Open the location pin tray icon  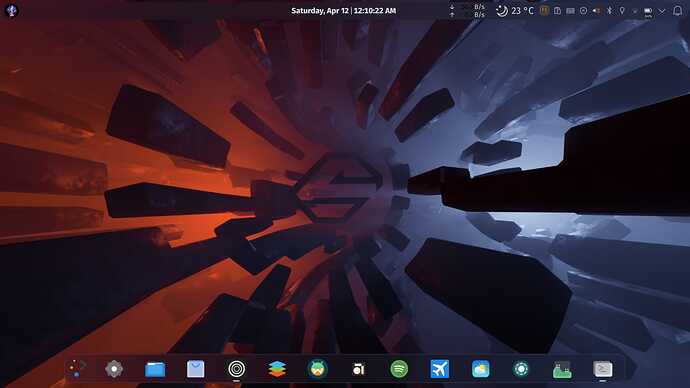(622, 11)
